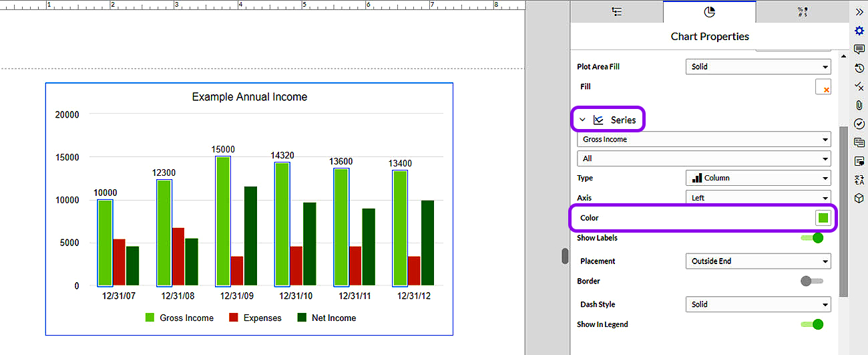Open the structure tree tab in properties panel
Screen dimensions: 868x355
click(617, 11)
